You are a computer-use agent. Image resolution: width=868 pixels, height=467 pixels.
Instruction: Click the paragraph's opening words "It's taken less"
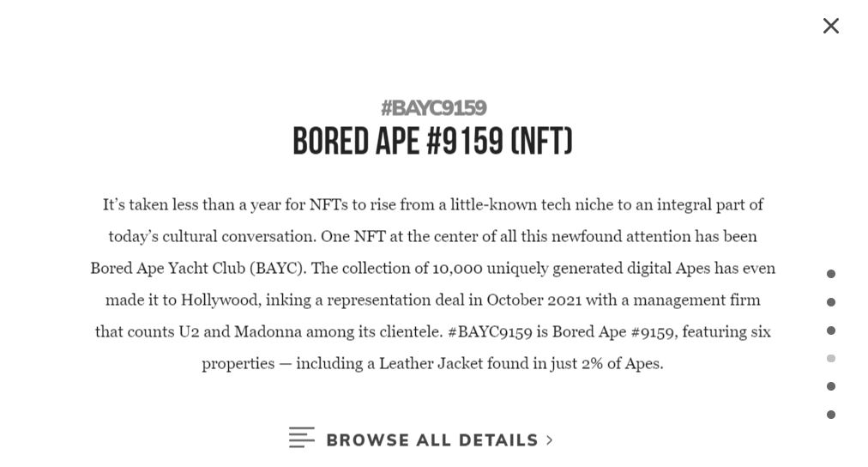coord(149,205)
